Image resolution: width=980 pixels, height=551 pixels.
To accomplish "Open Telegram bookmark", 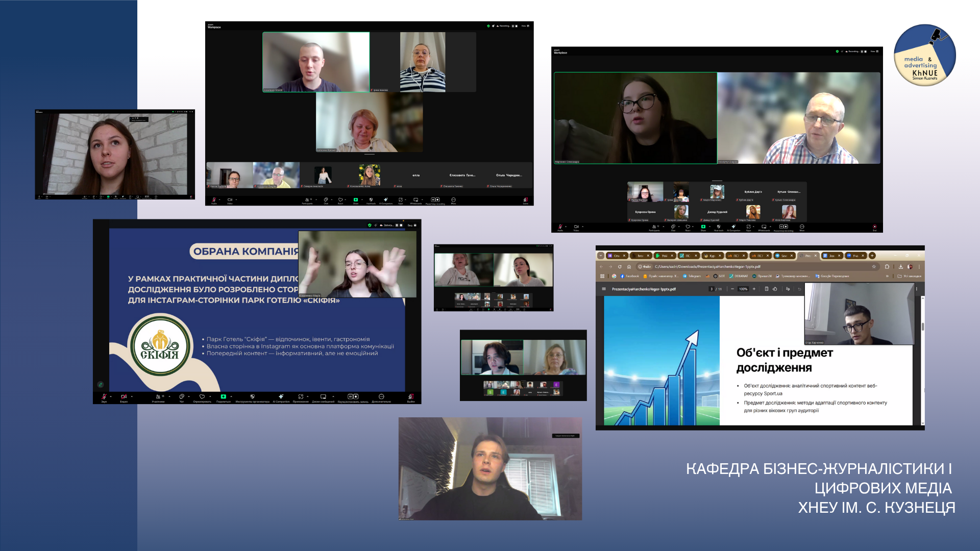I will point(692,276).
